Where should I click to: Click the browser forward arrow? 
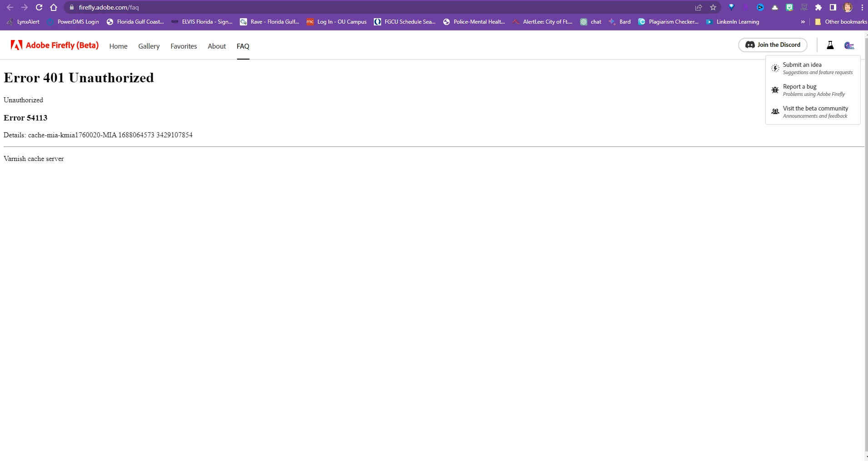pyautogui.click(x=25, y=7)
